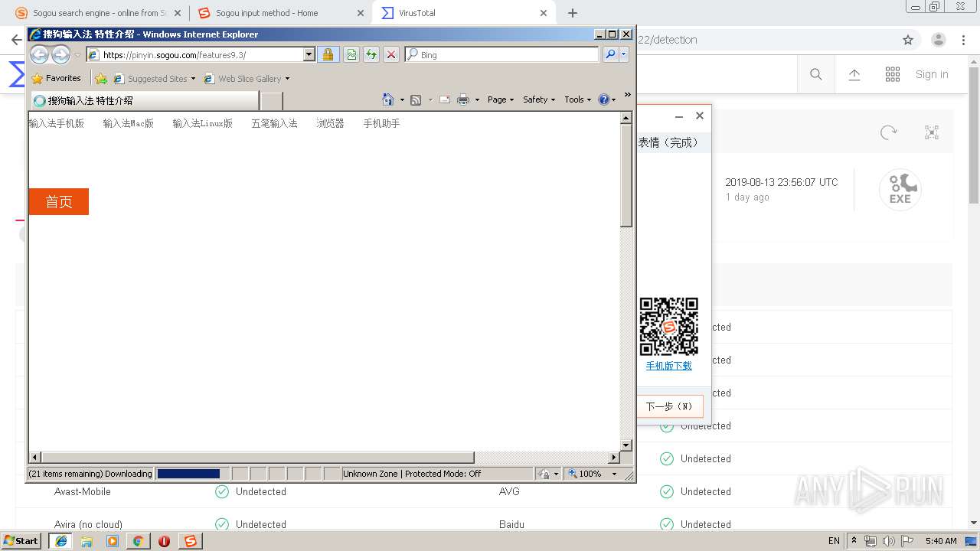This screenshot has height=551, width=980.
Task: Click the Opera icon in taskbar
Action: pyautogui.click(x=164, y=541)
